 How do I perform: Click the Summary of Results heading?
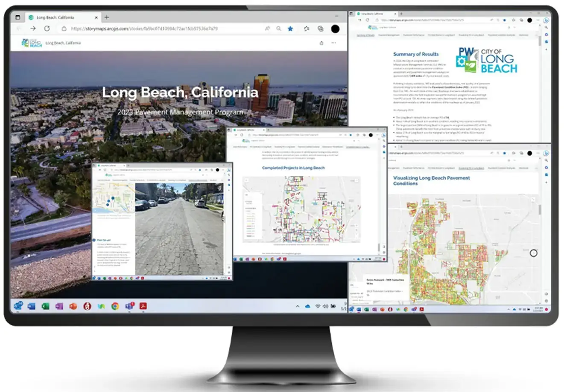(x=416, y=54)
